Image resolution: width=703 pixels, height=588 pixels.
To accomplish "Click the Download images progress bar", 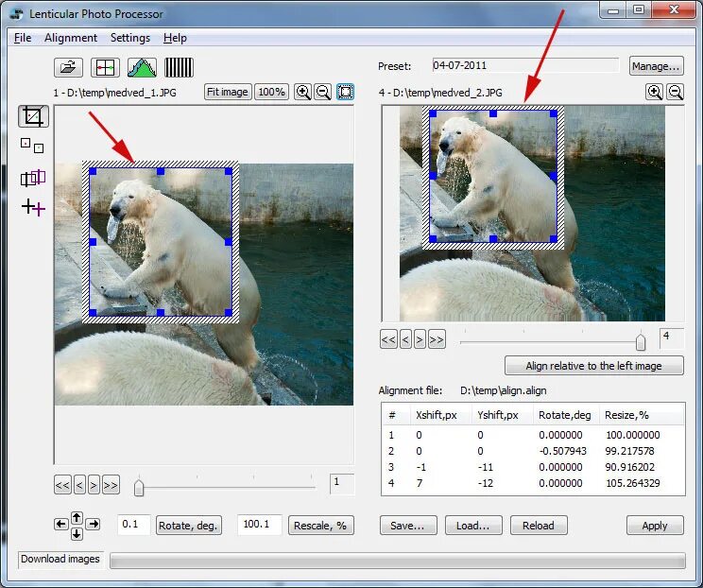I will 398,561.
